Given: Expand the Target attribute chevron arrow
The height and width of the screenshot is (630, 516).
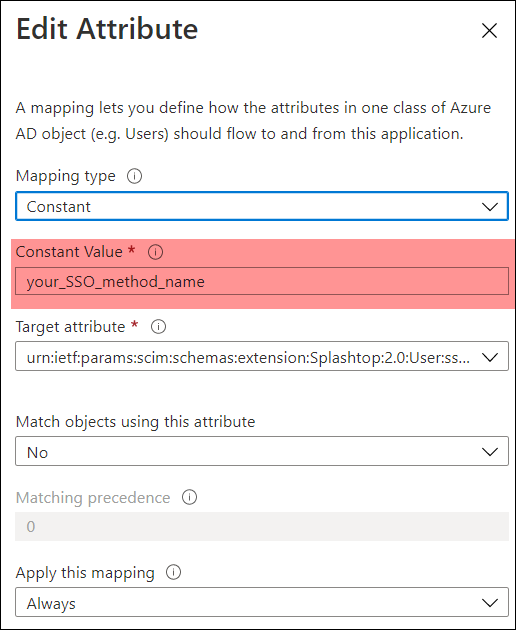Looking at the screenshot, I should coord(490,357).
